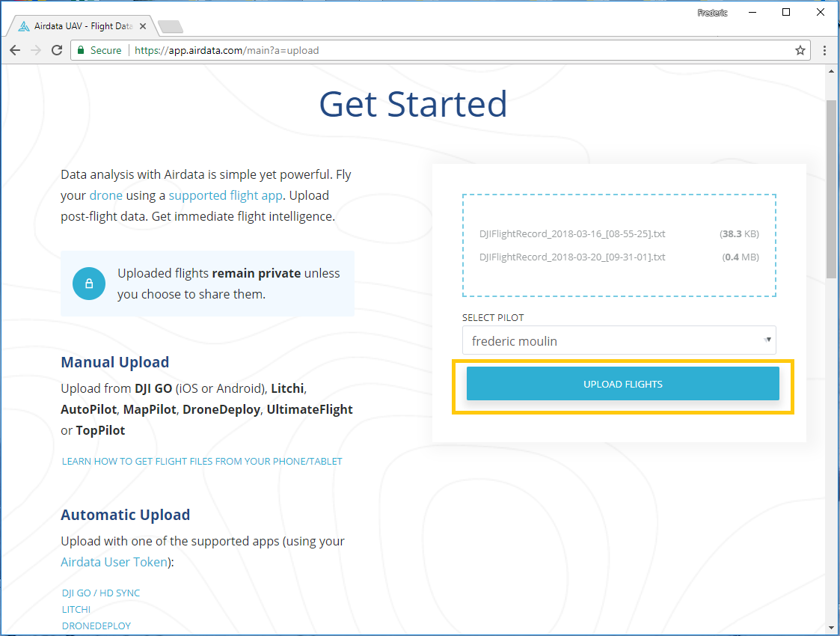Open the DJI GO / HD SYNC link
840x636 pixels.
101,593
